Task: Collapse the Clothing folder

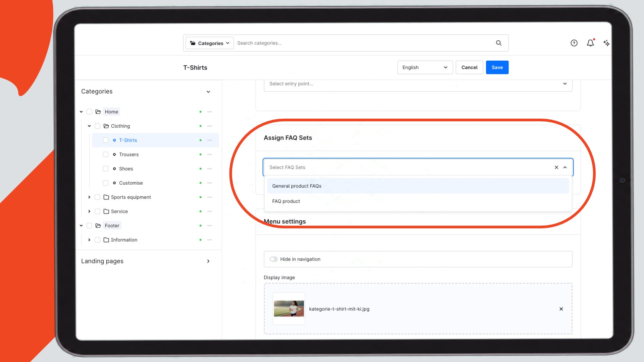Action: pyautogui.click(x=89, y=126)
